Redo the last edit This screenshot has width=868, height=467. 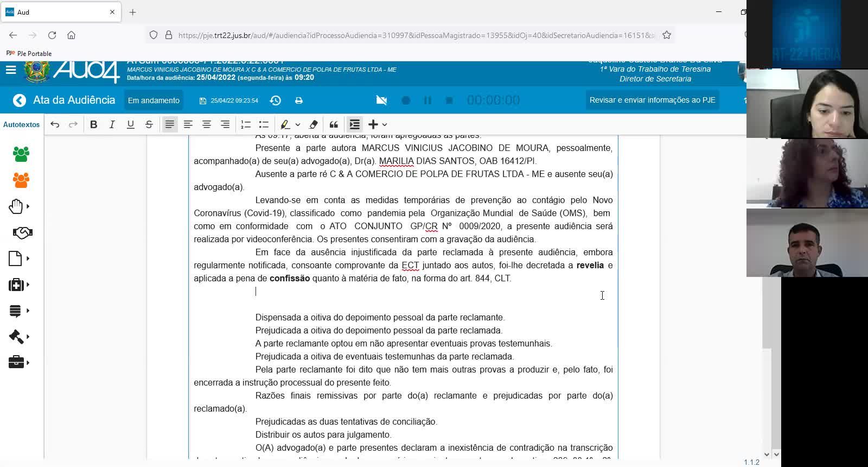pyautogui.click(x=73, y=124)
